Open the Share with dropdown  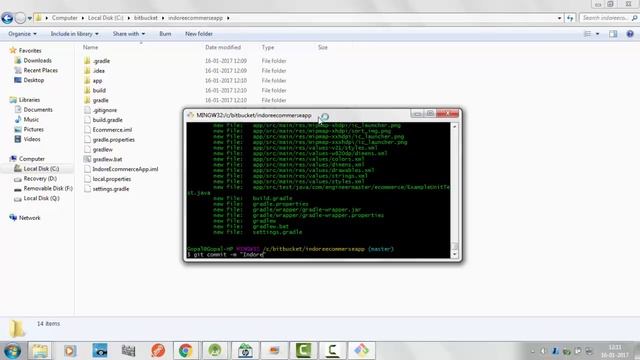coord(129,34)
